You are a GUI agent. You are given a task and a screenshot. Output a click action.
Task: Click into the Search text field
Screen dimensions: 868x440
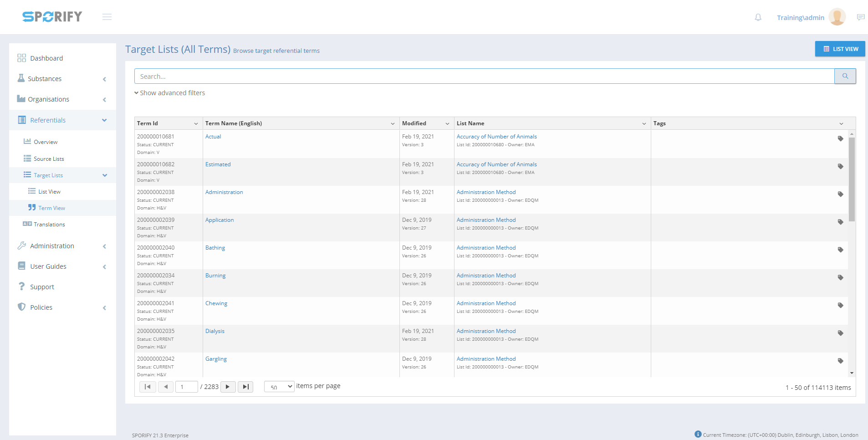[x=484, y=76]
